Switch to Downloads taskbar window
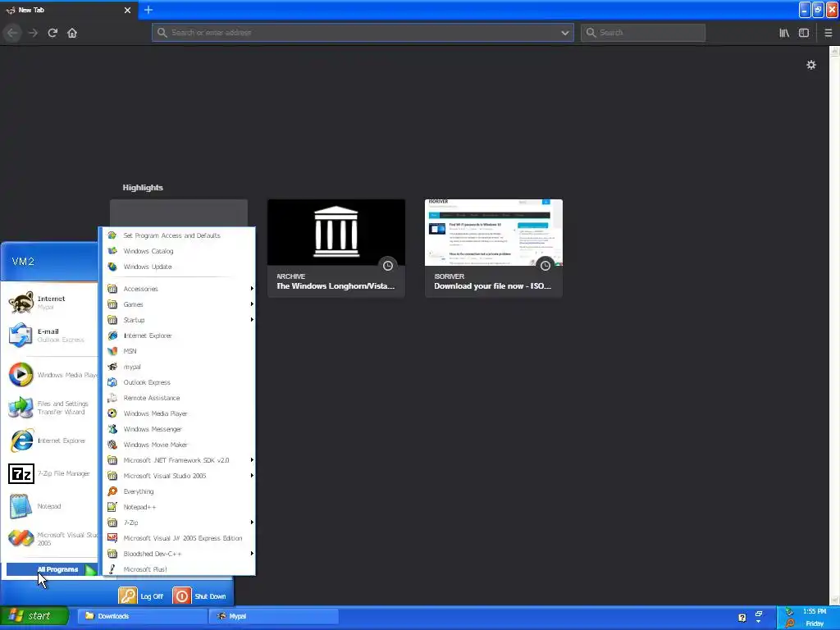Viewport: 840px width, 630px height. click(x=143, y=616)
